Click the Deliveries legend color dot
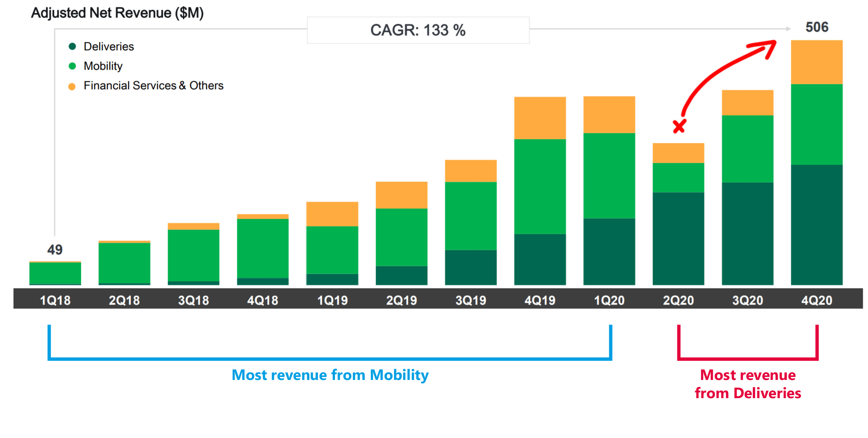868x438 pixels. (x=72, y=46)
